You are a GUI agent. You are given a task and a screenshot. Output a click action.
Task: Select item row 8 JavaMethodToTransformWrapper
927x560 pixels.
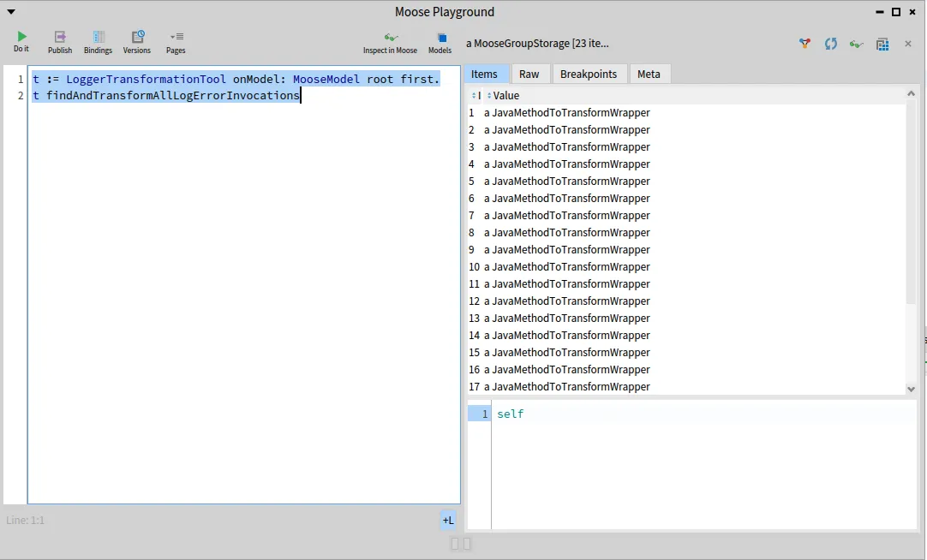click(686, 233)
